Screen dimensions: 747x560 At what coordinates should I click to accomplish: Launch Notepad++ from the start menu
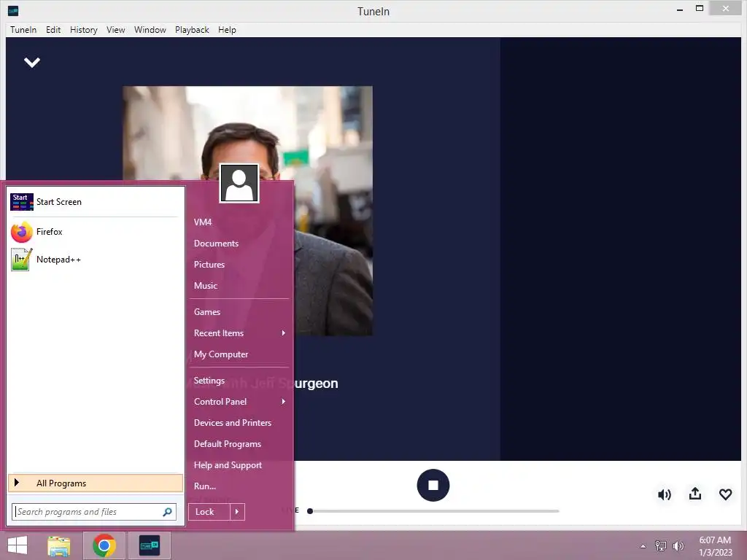click(96, 260)
